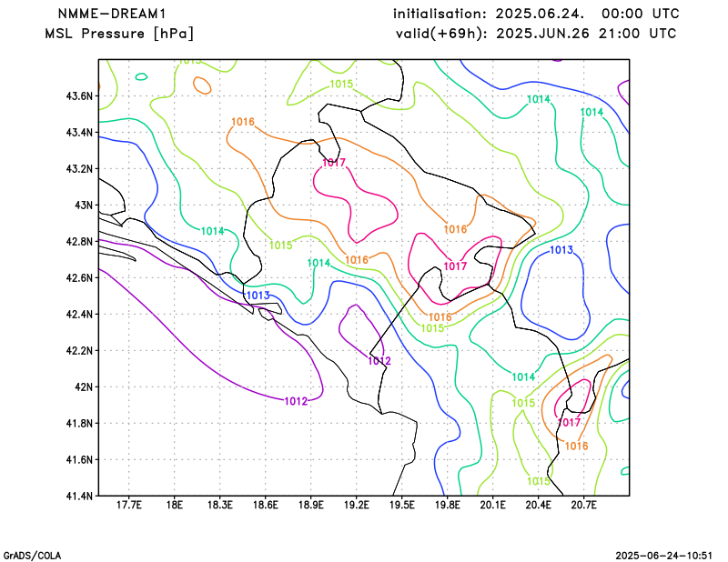
Task: Click the 20.7E longitude label
Action: [x=583, y=506]
